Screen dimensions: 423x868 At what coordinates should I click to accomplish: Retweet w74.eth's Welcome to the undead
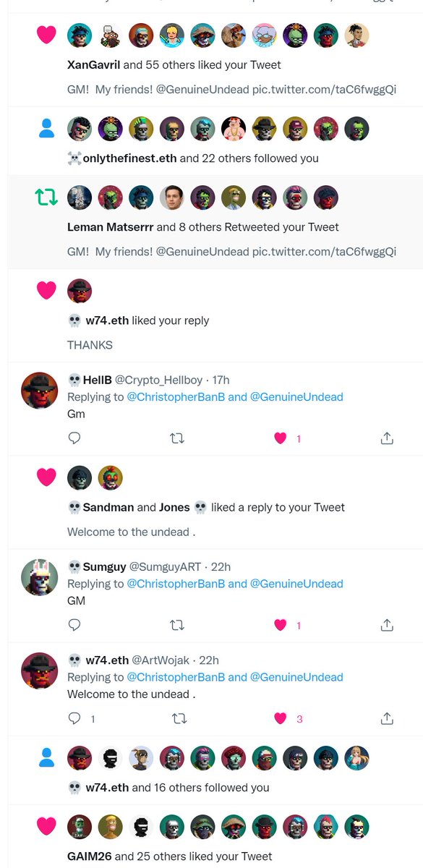point(177,718)
